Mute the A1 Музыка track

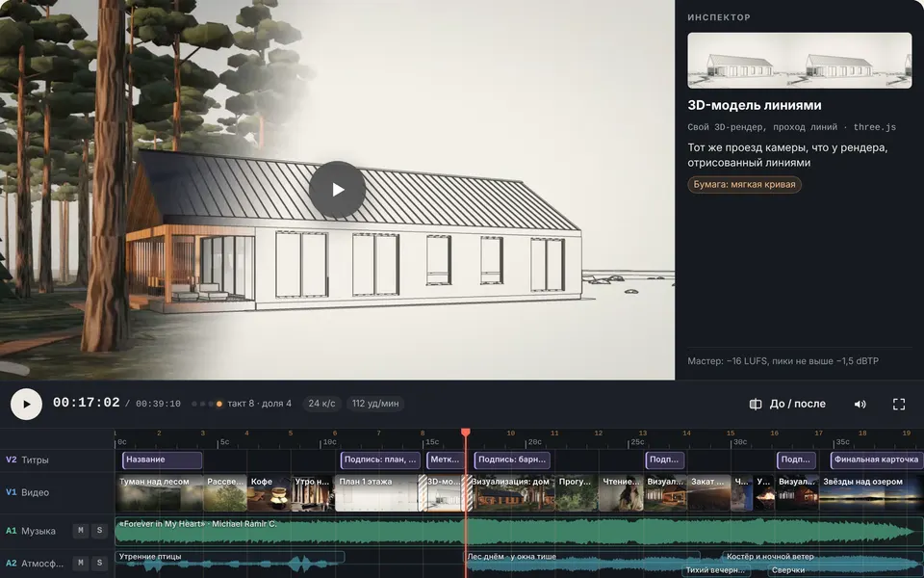(81, 530)
